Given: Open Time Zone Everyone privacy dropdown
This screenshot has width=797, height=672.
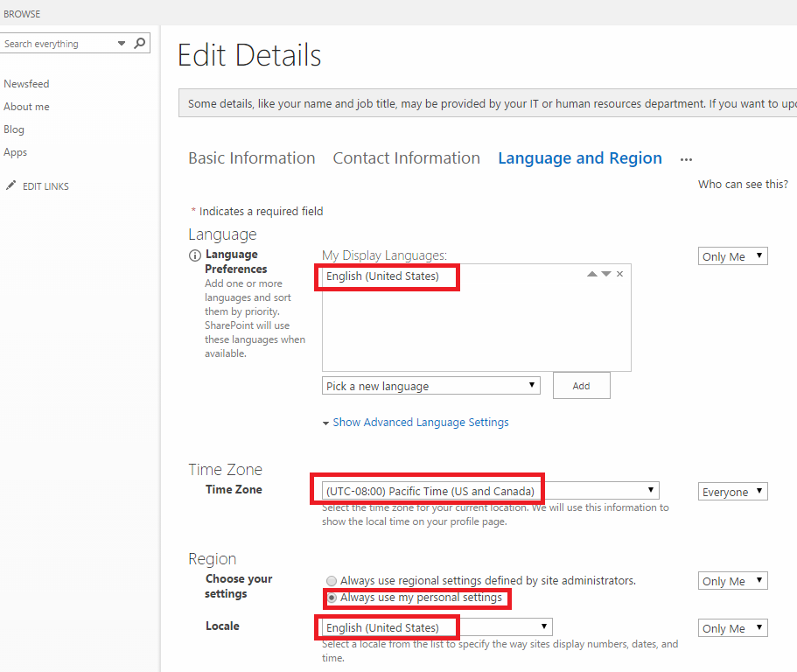Looking at the screenshot, I should [x=732, y=492].
